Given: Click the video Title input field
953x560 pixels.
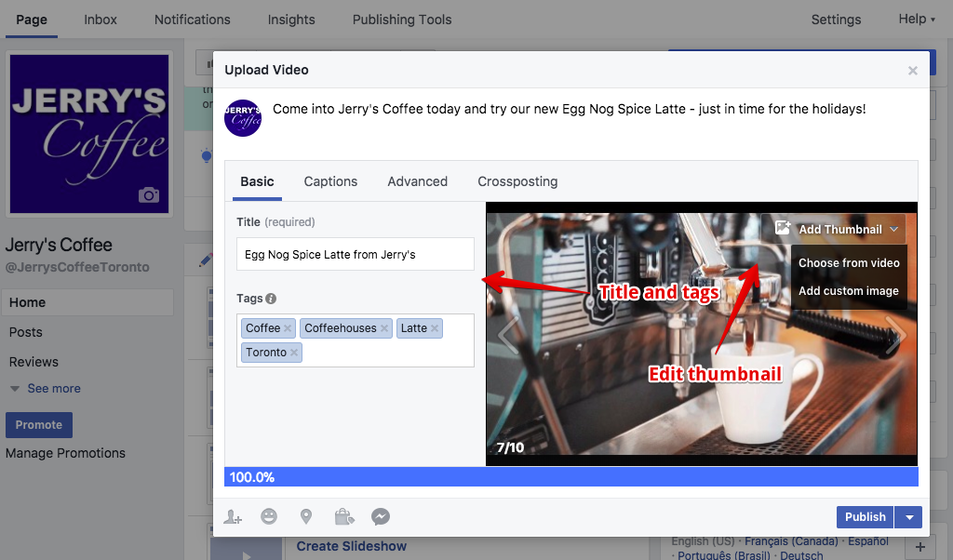Looking at the screenshot, I should [355, 254].
